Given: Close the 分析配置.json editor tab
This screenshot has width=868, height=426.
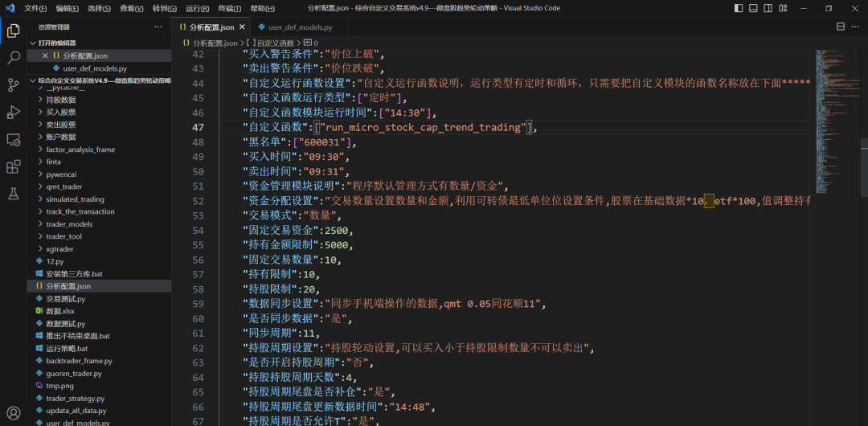Looking at the screenshot, I should point(242,27).
